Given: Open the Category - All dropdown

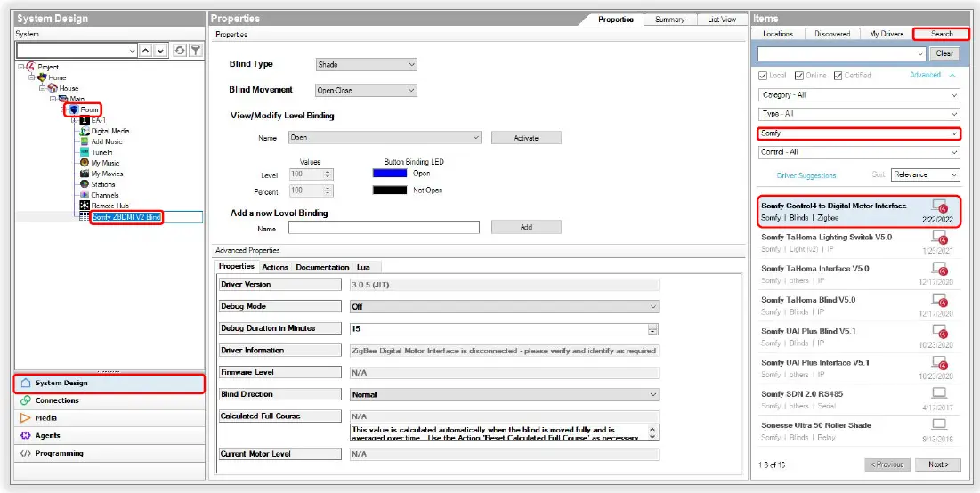Looking at the screenshot, I should coord(859,95).
